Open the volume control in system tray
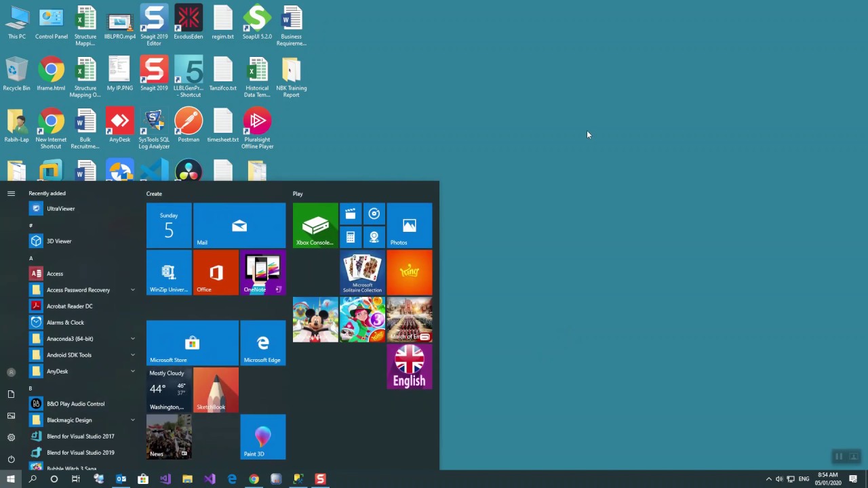 click(x=779, y=479)
